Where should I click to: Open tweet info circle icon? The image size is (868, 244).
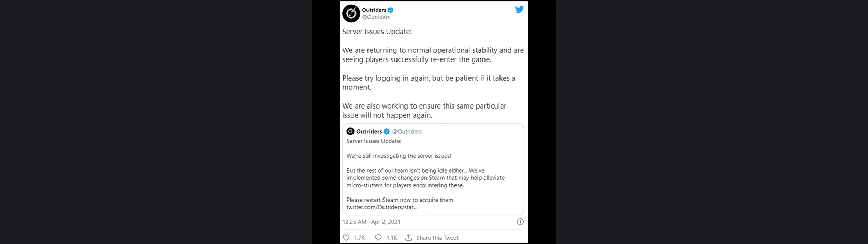coord(520,222)
